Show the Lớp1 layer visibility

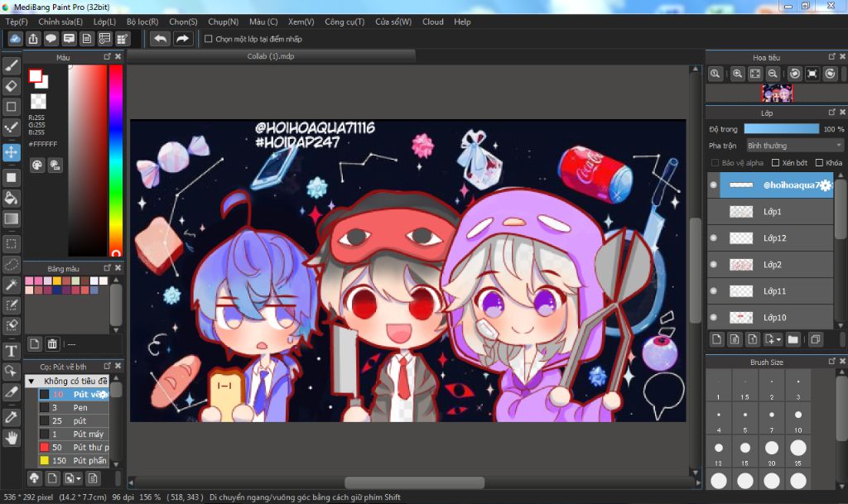click(x=713, y=211)
